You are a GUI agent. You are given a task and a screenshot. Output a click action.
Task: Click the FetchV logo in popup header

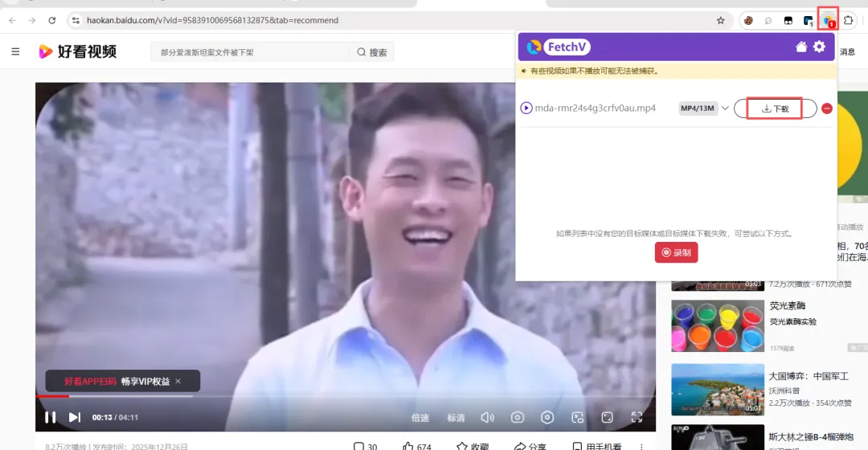pos(559,47)
